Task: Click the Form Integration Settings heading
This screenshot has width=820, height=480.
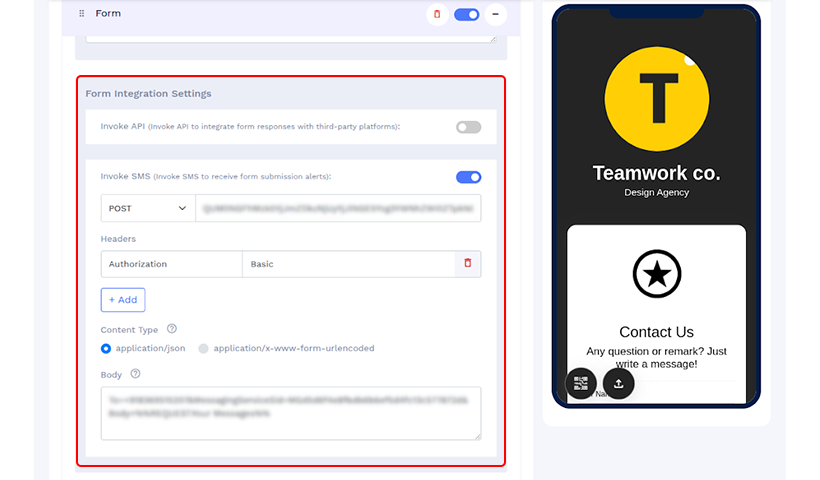Action: pyautogui.click(x=149, y=94)
